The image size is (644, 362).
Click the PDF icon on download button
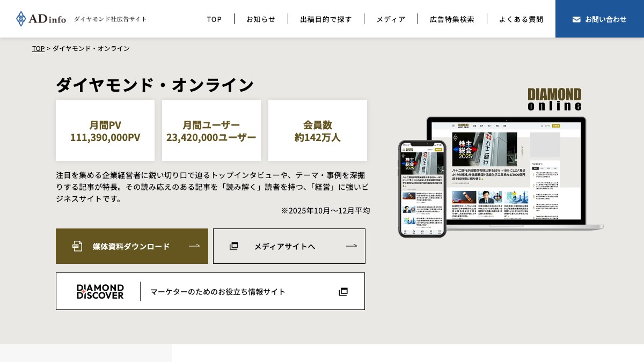[x=77, y=246]
